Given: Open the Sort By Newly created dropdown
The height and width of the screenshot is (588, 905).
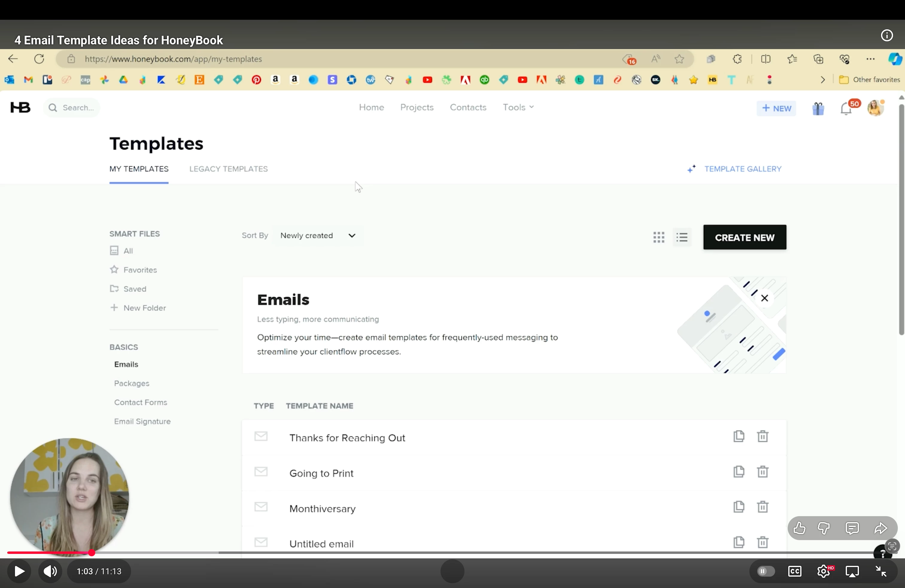Looking at the screenshot, I should tap(318, 236).
